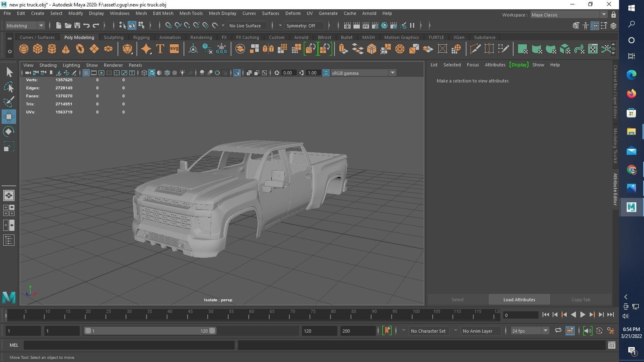Play the animation forward
644x362 pixels.
point(582,315)
